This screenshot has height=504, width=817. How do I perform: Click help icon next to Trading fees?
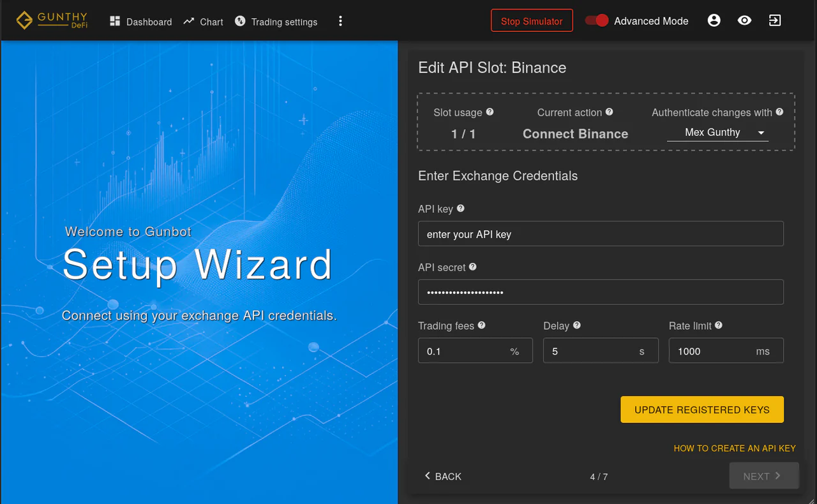point(482,325)
